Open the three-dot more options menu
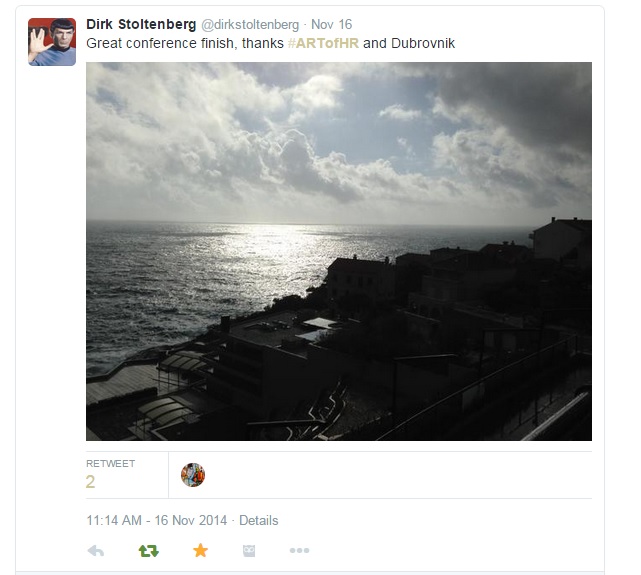This screenshot has height=575, width=641. tap(299, 550)
